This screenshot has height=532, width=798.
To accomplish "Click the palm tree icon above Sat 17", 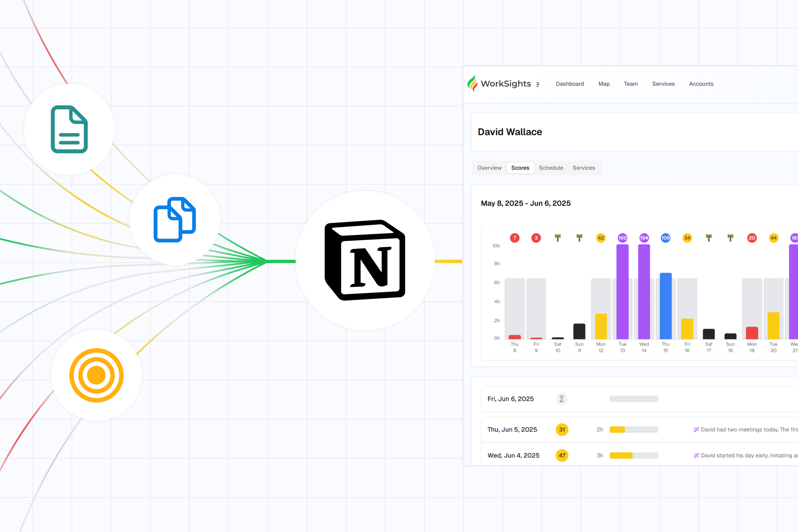I will [x=709, y=238].
